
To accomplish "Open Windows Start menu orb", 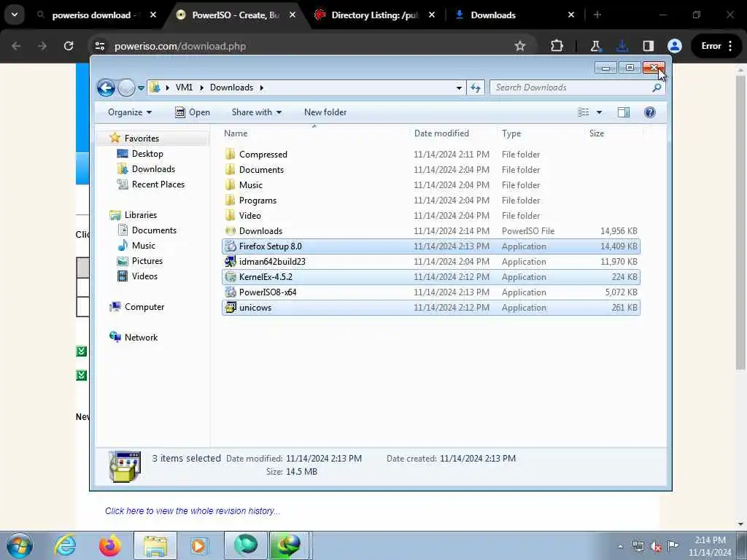I will [20, 545].
